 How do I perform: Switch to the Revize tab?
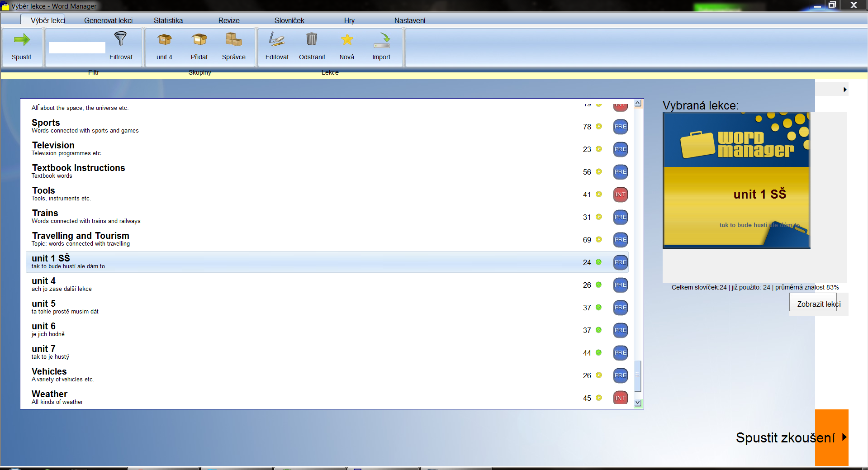pyautogui.click(x=229, y=20)
